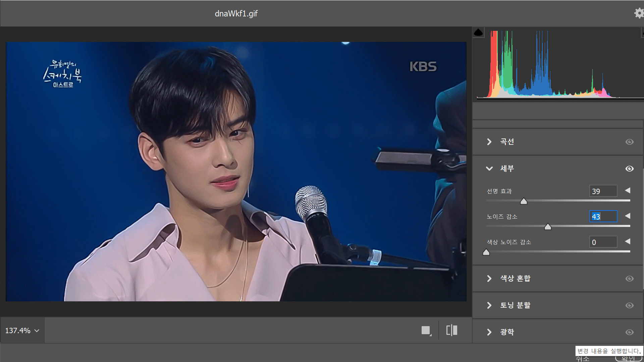Click the sharpening value field showing 39
This screenshot has height=362, width=644.
pos(603,191)
